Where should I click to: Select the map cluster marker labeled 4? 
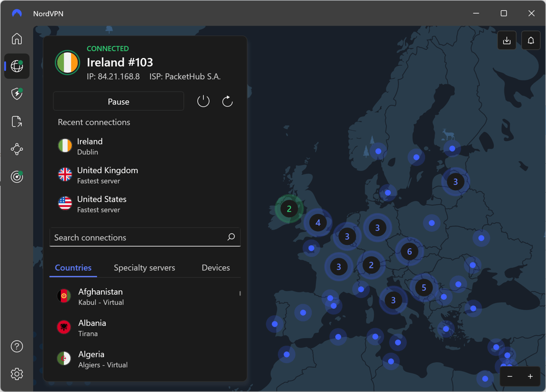(x=318, y=223)
